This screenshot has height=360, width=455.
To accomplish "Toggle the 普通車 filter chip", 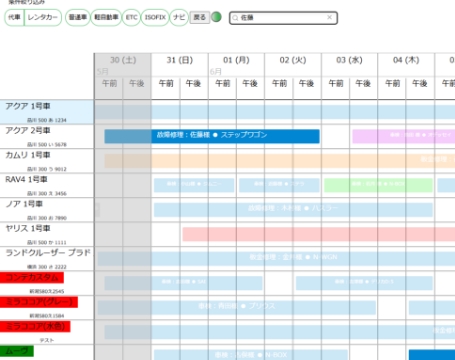I will (x=77, y=17).
